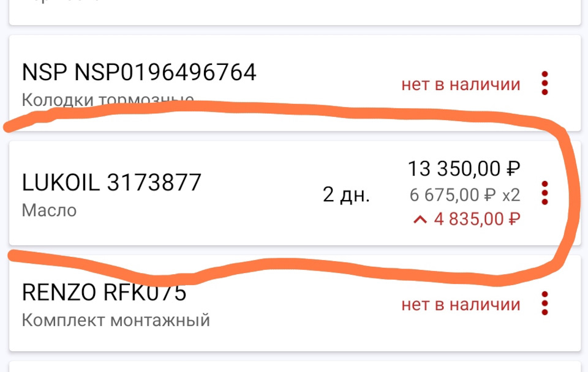Viewport: 588px width, 372px height.
Task: Tap the x2 quantity multiplier
Action: point(511,195)
